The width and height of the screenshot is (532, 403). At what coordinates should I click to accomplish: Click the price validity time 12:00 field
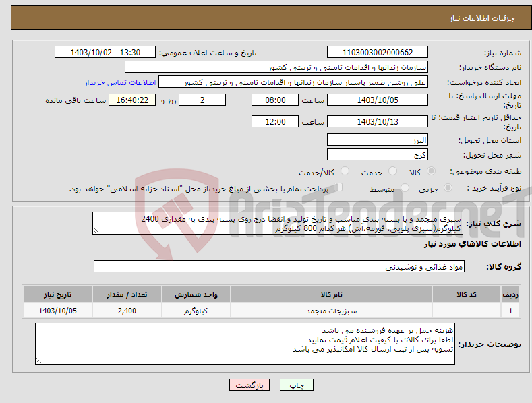(275, 121)
